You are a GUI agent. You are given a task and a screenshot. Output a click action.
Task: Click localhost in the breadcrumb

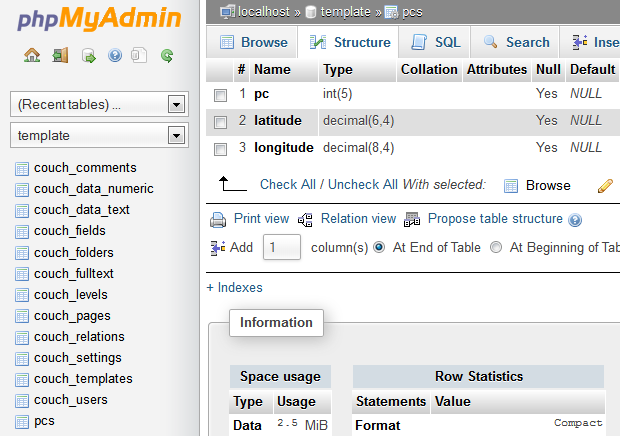coord(264,12)
